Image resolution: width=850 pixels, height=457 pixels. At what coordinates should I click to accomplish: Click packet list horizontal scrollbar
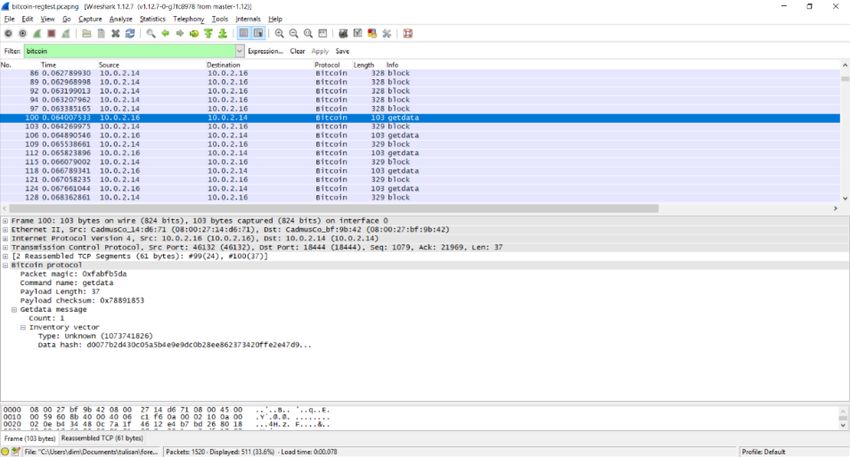click(334, 208)
